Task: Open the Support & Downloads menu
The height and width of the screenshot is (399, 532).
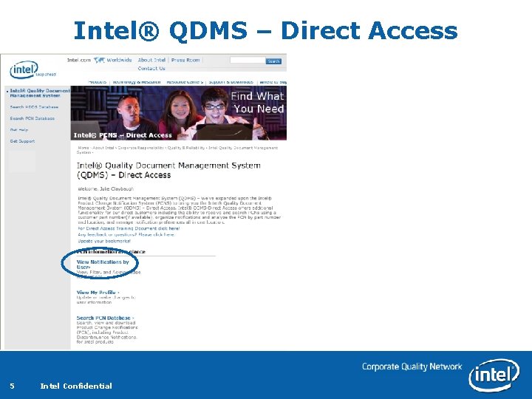Action: [x=231, y=82]
